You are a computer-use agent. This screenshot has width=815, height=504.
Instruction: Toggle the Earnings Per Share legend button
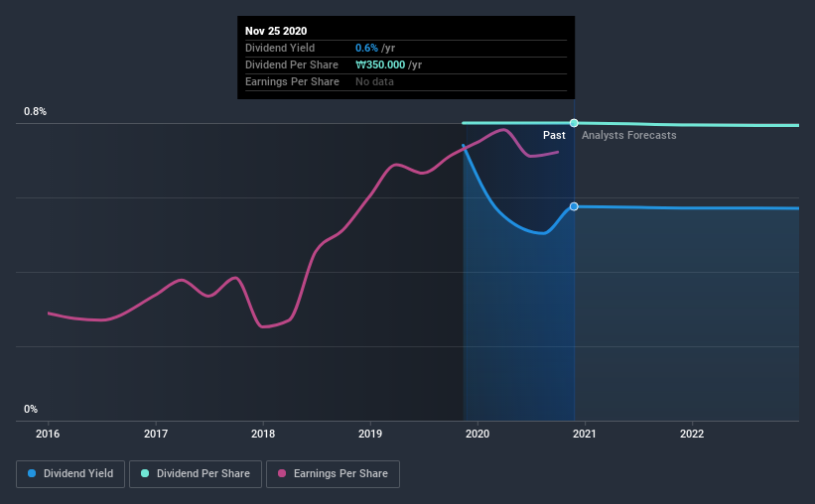[333, 474]
